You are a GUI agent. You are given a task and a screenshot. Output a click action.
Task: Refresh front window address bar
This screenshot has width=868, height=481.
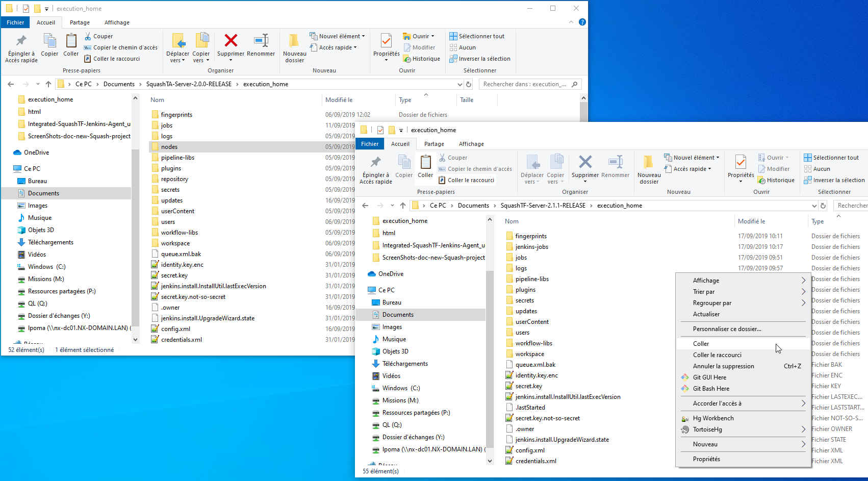[823, 206]
